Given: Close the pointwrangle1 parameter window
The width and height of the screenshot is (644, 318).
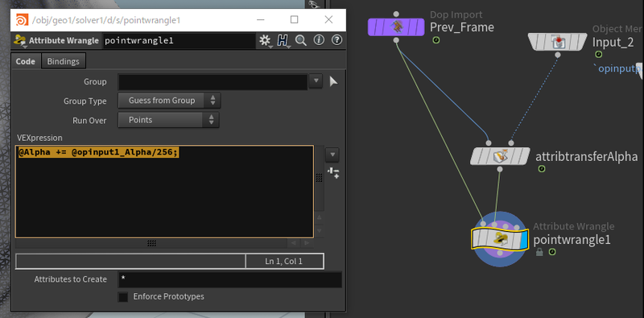Looking at the screenshot, I should [x=328, y=19].
